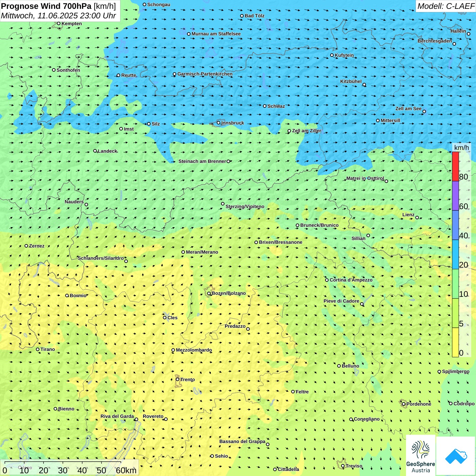Screen dimensions: 476x476
Task: Click the Riva del Garda marker
Action: tap(136, 419)
